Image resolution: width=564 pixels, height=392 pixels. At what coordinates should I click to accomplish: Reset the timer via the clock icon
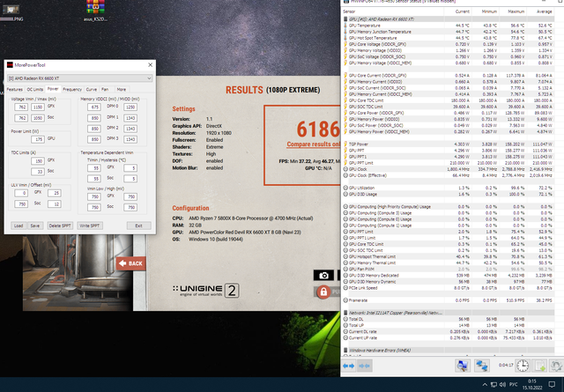[523, 366]
